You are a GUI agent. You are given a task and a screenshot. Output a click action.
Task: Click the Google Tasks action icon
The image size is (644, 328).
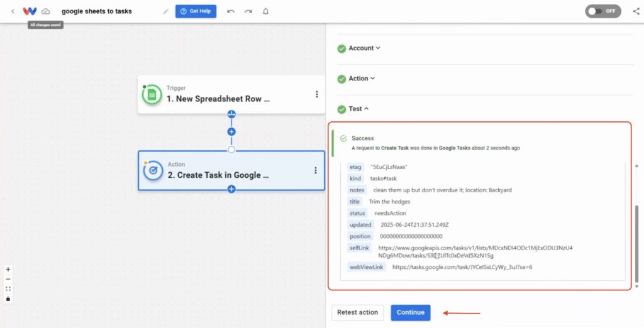point(153,170)
